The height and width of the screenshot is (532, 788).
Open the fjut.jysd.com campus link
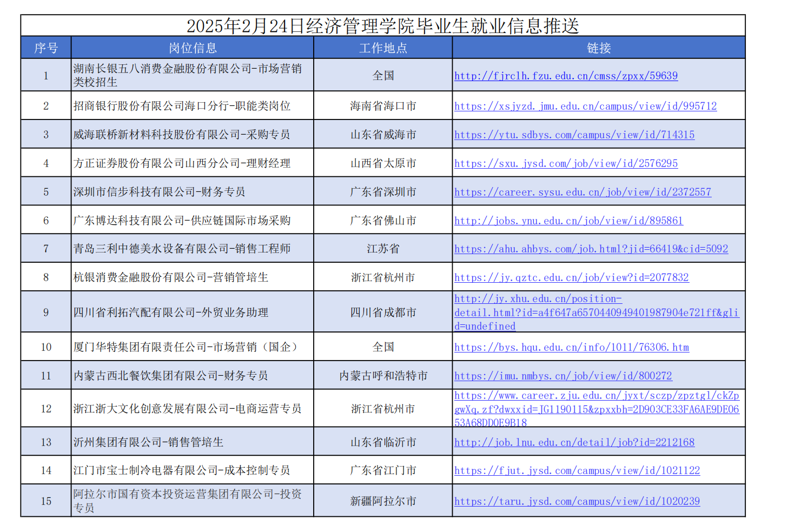pos(577,471)
